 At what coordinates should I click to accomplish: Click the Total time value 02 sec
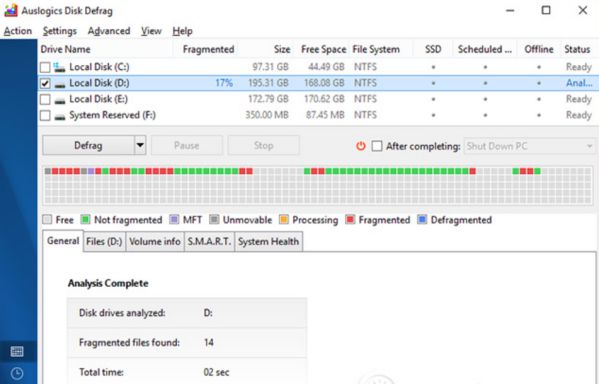click(x=216, y=372)
